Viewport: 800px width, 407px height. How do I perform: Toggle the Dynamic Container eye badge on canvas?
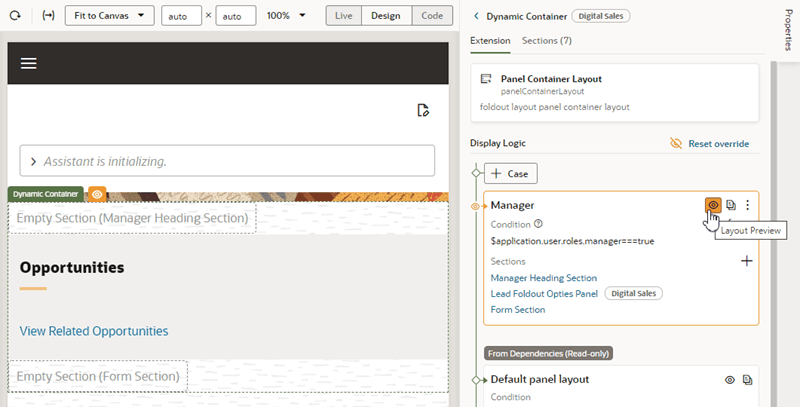(x=97, y=194)
